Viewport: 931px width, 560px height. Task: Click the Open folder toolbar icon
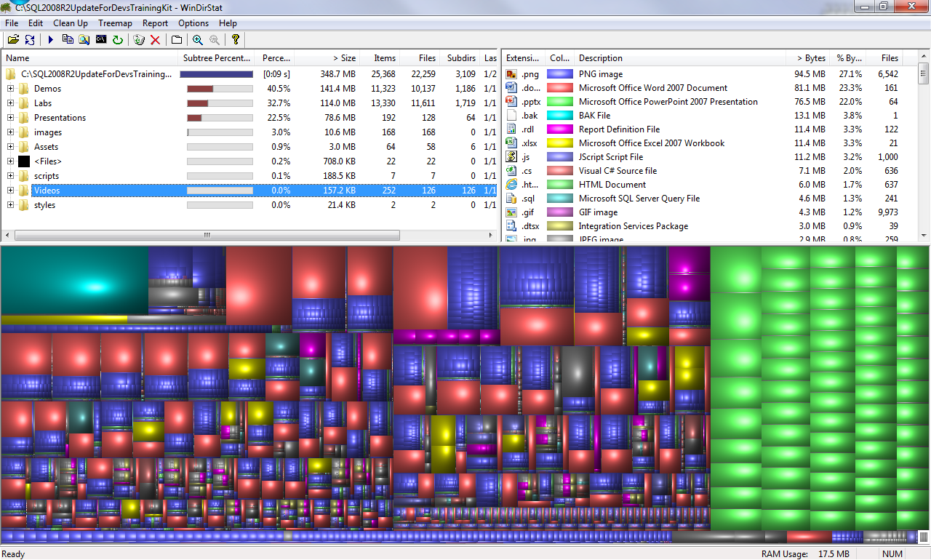[13, 40]
